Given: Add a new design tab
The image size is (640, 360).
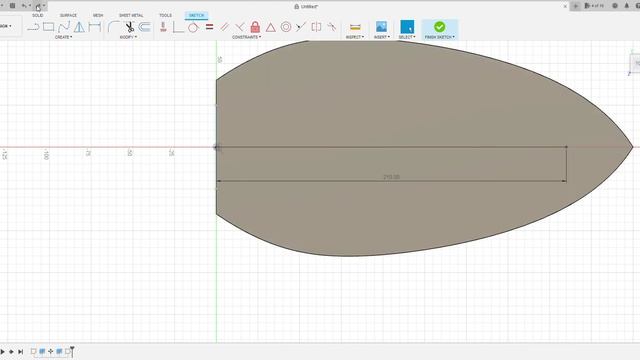Looking at the screenshot, I should pyautogui.click(x=576, y=6).
